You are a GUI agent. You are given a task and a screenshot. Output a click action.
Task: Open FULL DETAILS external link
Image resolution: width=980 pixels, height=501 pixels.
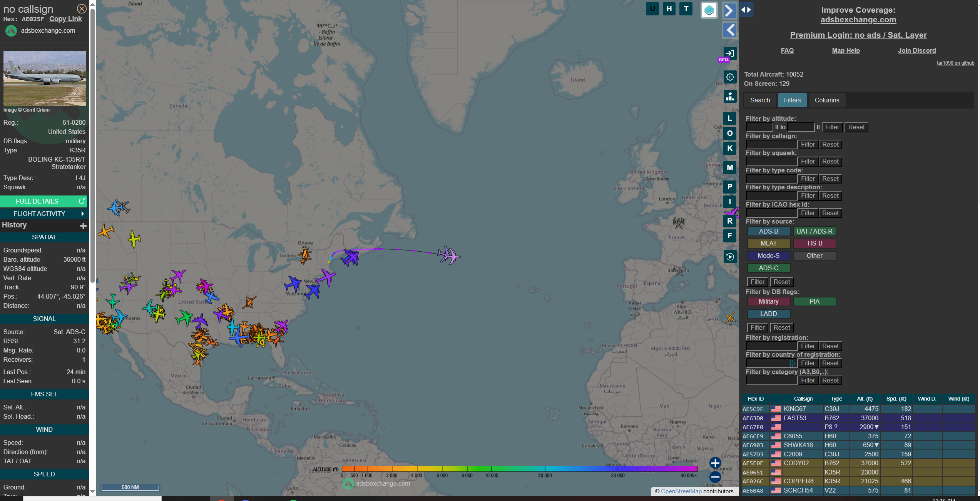[44, 201]
